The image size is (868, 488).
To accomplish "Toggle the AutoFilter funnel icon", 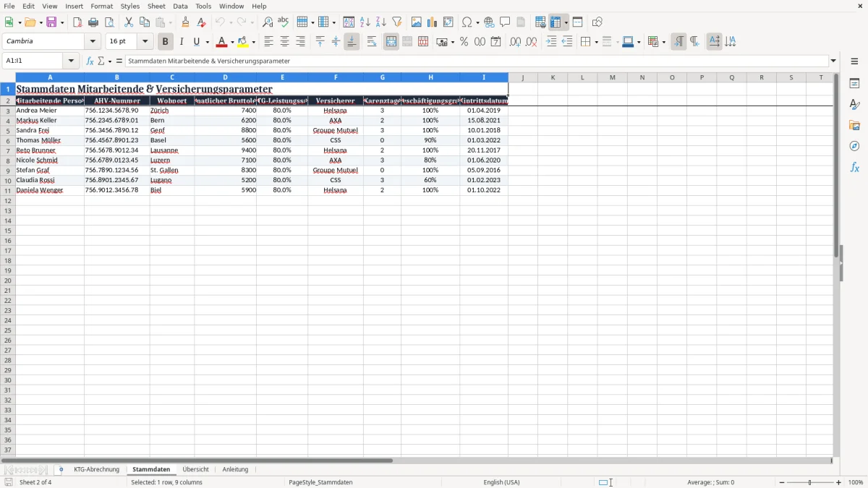I will point(397,22).
